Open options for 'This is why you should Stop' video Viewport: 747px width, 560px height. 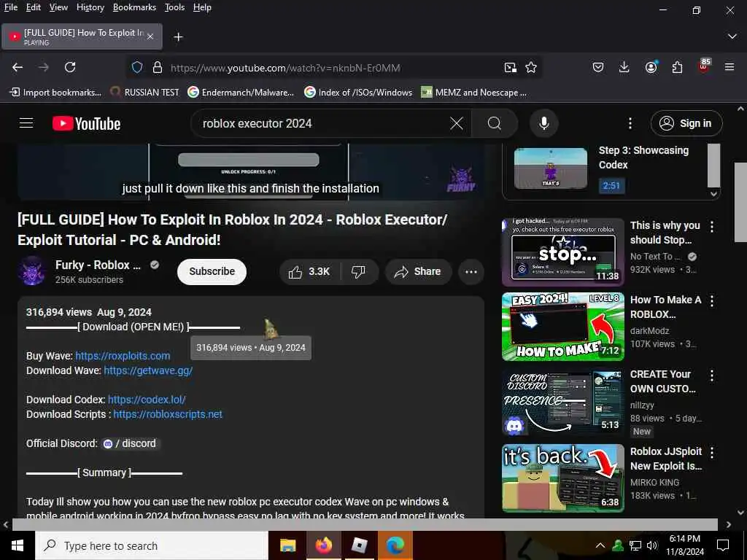pos(712,227)
